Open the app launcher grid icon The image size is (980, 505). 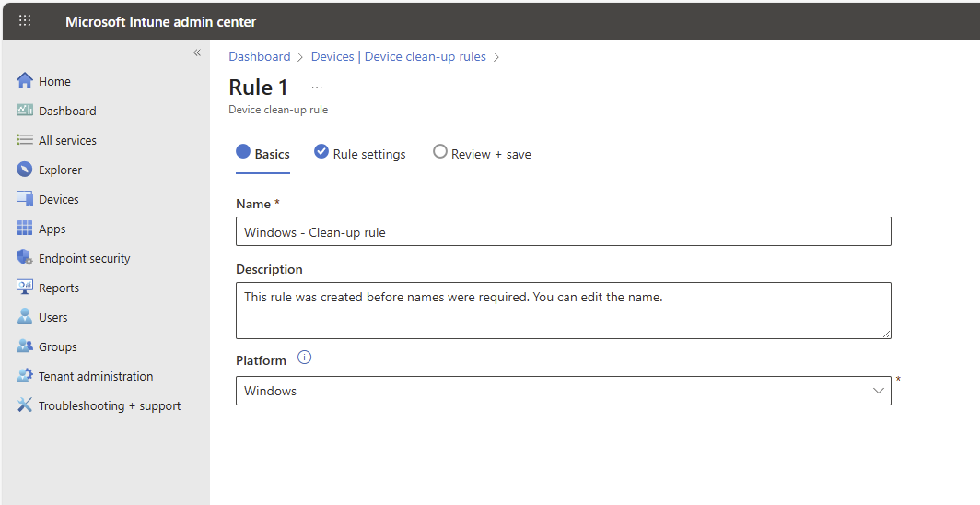[x=24, y=20]
